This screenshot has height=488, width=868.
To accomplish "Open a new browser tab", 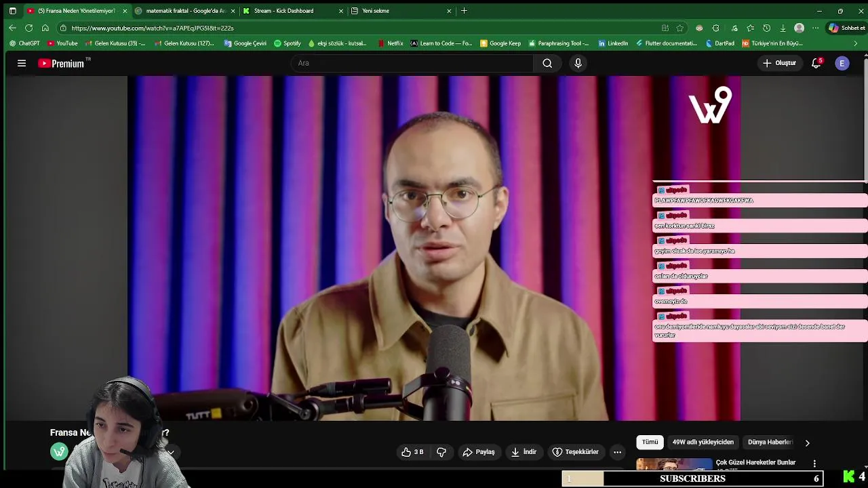I will click(x=464, y=11).
